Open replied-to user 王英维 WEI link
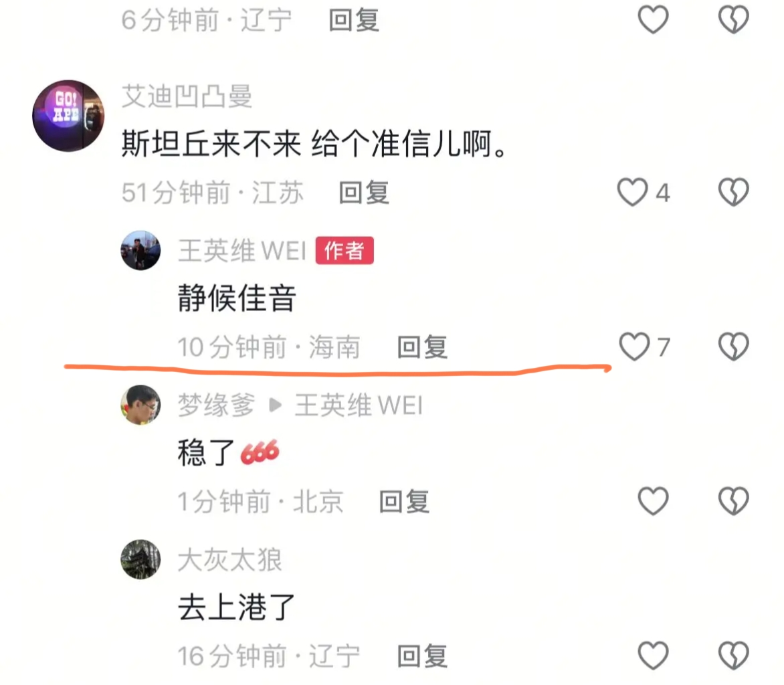Image resolution: width=784 pixels, height=685 pixels. point(359,405)
